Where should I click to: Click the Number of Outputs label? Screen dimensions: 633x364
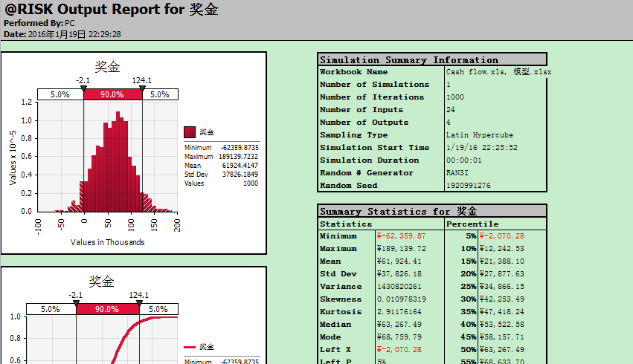point(364,122)
